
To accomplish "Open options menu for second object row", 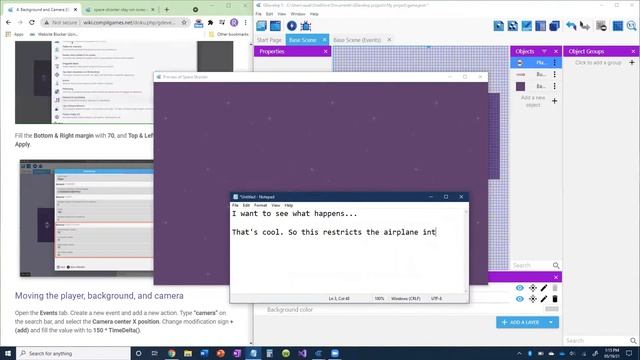I will coord(554,74).
